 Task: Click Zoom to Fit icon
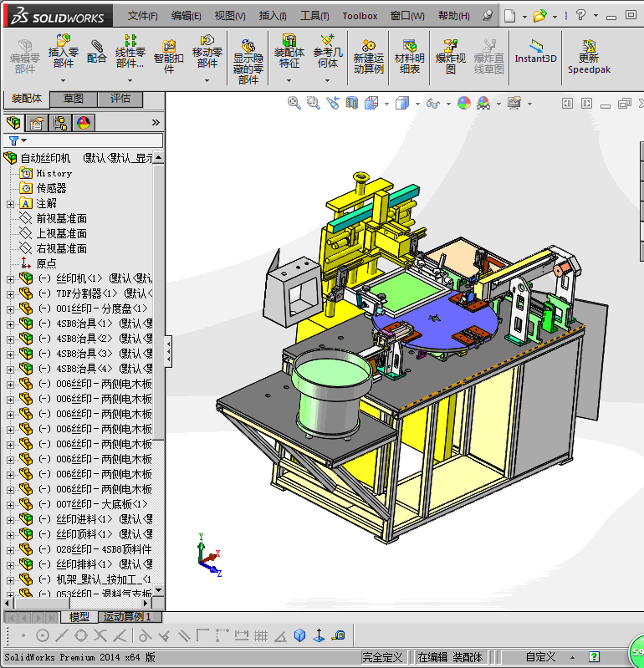[x=294, y=103]
